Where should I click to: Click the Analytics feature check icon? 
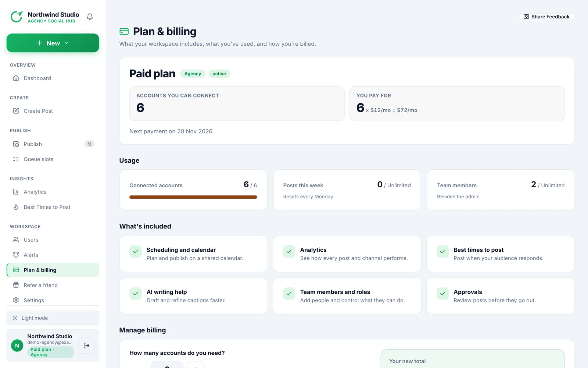tap(289, 251)
